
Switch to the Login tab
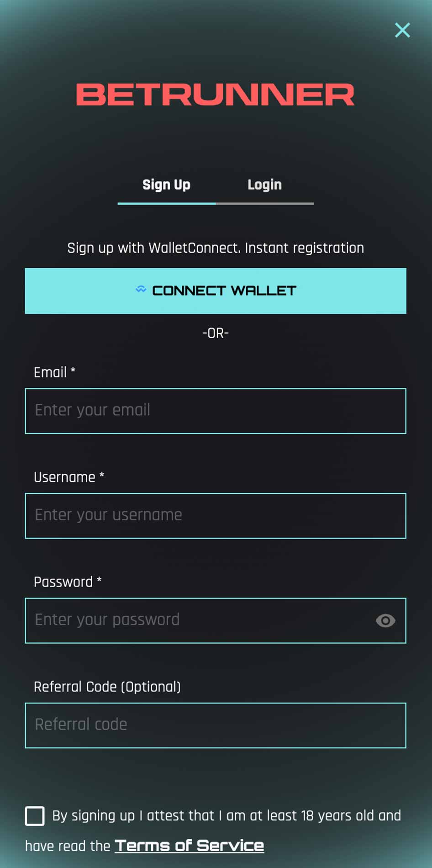tap(264, 185)
